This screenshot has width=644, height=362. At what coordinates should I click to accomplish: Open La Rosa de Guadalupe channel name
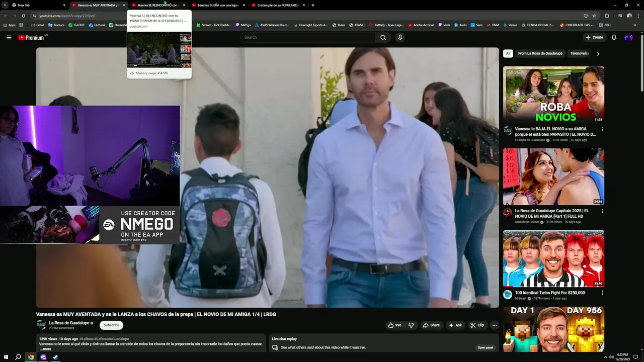69,323
